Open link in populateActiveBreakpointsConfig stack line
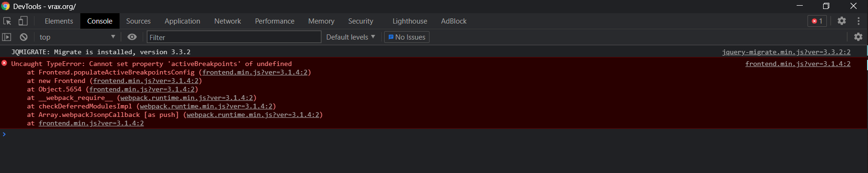This screenshot has width=868, height=173. pyautogui.click(x=255, y=72)
